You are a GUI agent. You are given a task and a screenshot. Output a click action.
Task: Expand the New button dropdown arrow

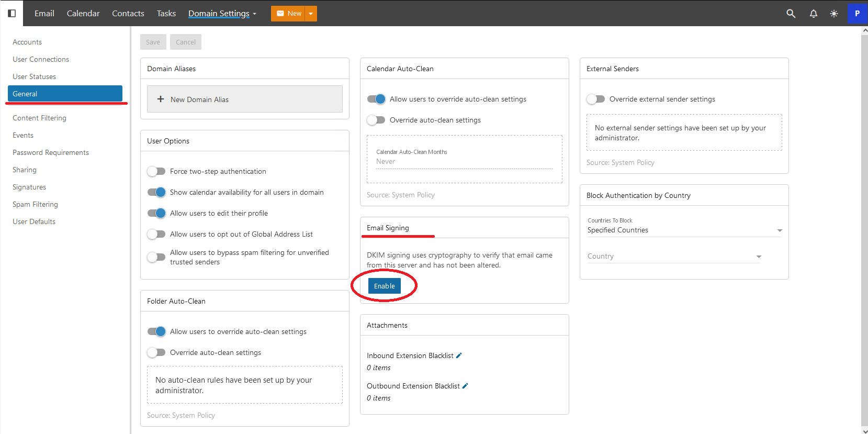[311, 14]
